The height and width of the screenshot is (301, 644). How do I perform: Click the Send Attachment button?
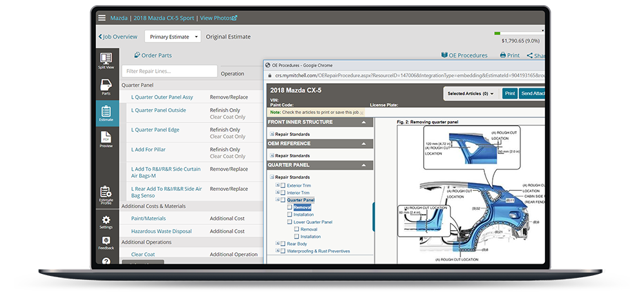coord(532,93)
